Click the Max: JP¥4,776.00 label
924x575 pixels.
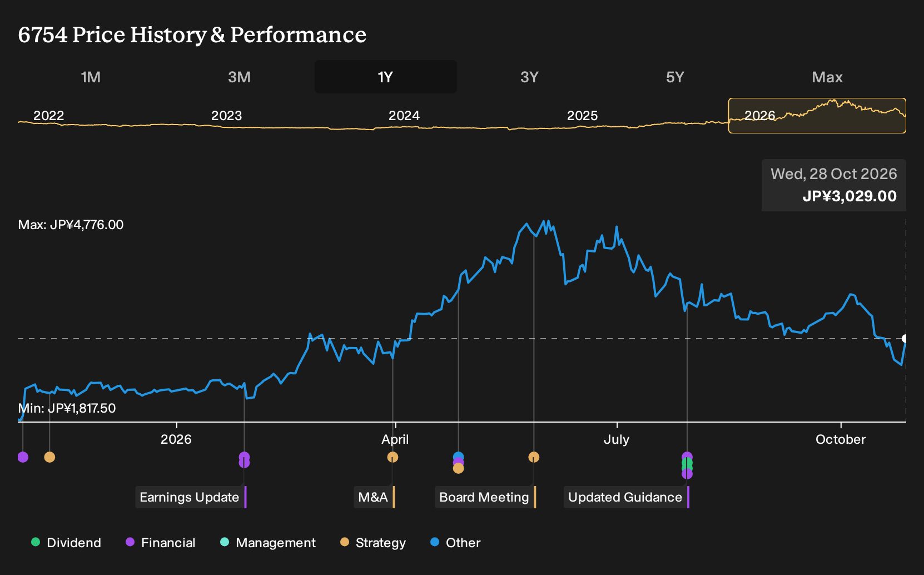coord(71,225)
